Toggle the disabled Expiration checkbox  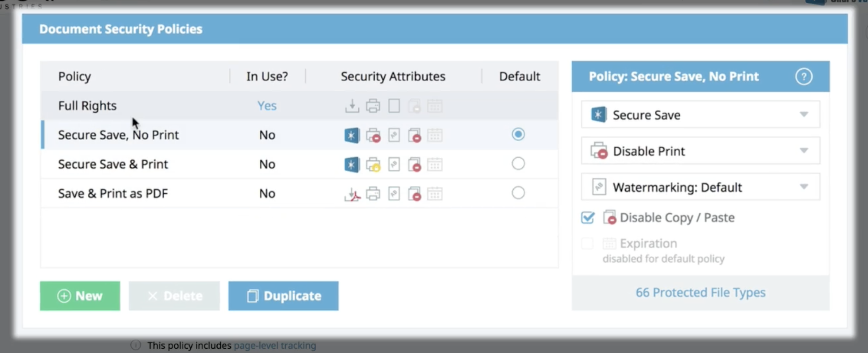(x=587, y=243)
